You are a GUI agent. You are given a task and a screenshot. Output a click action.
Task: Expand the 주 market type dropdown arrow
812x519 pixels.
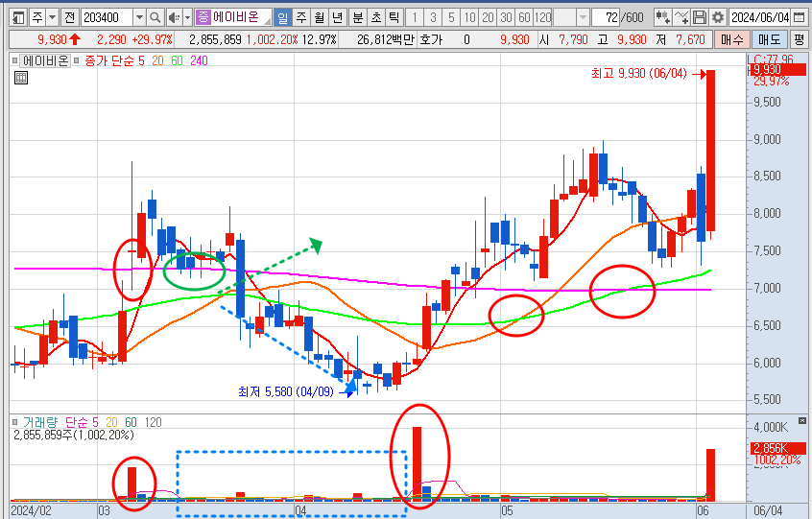[x=52, y=17]
